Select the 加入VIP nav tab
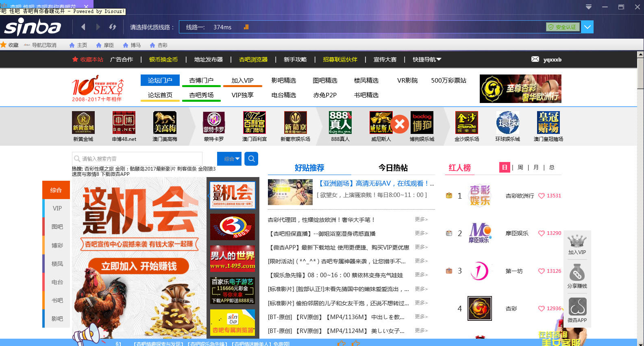Image resolution: width=644 pixels, height=346 pixels. (x=242, y=81)
